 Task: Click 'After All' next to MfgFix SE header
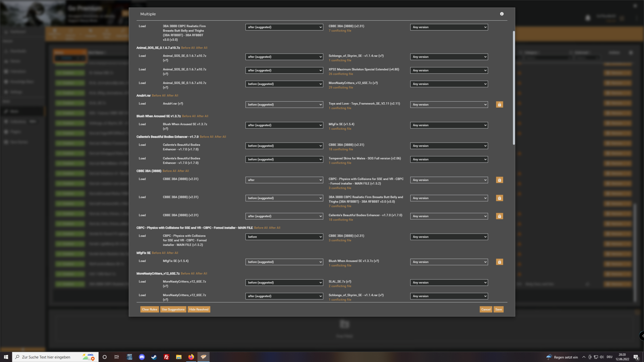172,253
